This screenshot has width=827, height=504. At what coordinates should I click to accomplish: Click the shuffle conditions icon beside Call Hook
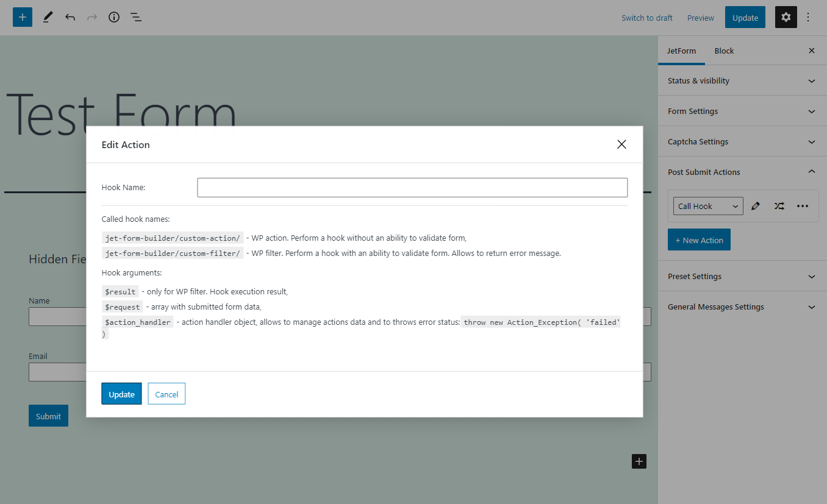coord(779,206)
